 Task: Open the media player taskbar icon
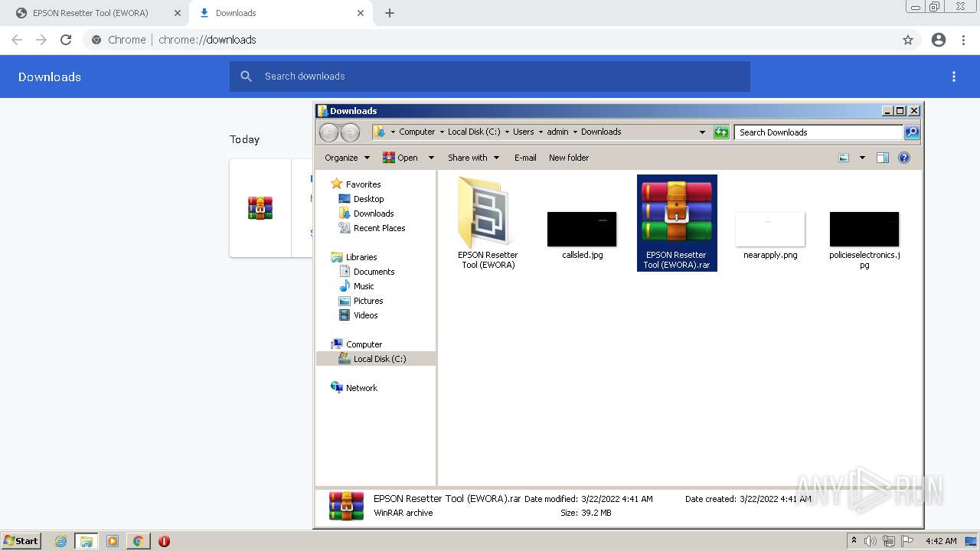pos(113,541)
